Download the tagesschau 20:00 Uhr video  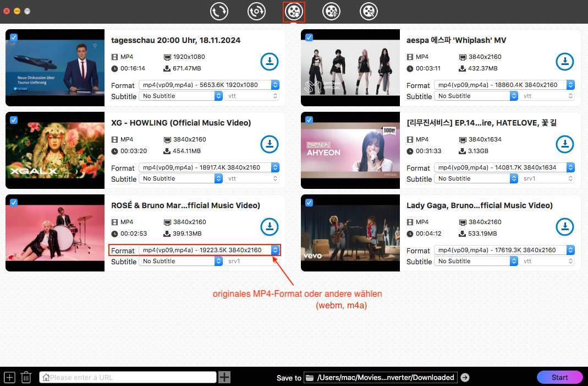pyautogui.click(x=270, y=62)
